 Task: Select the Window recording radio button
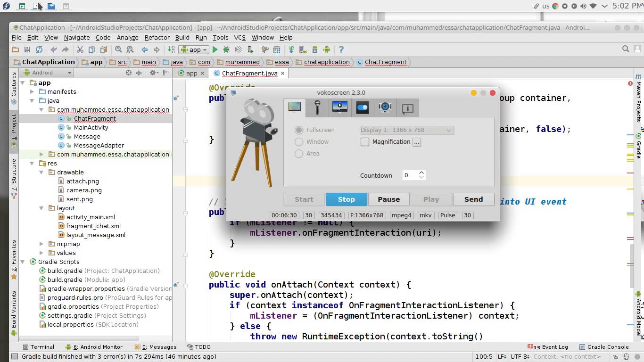click(299, 141)
